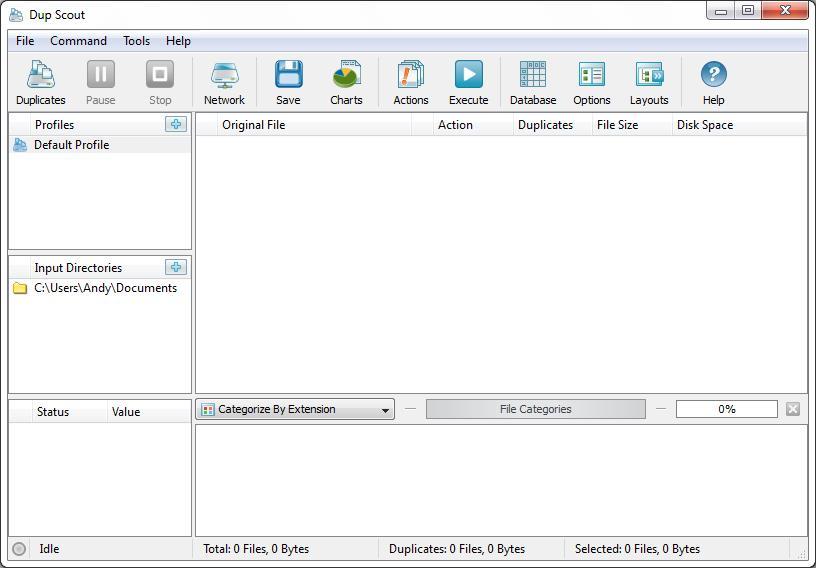Maximize the Dup Scout window
The image size is (816, 568).
click(x=748, y=10)
